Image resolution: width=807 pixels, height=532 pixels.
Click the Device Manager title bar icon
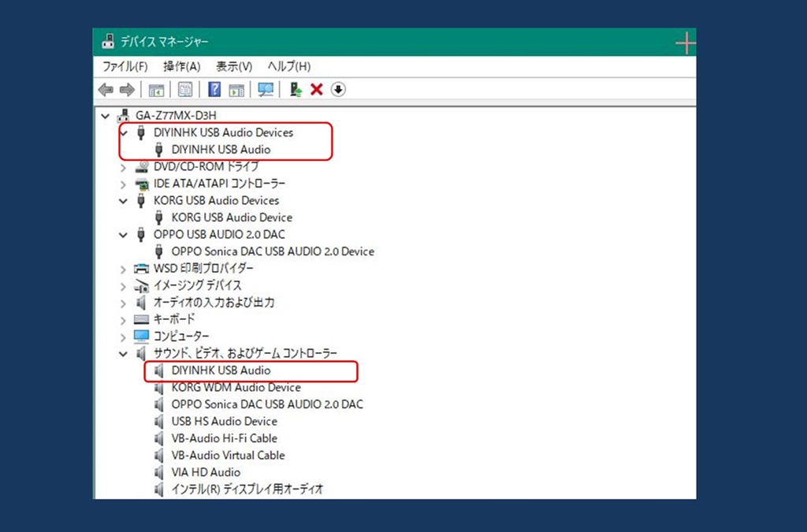(108, 42)
